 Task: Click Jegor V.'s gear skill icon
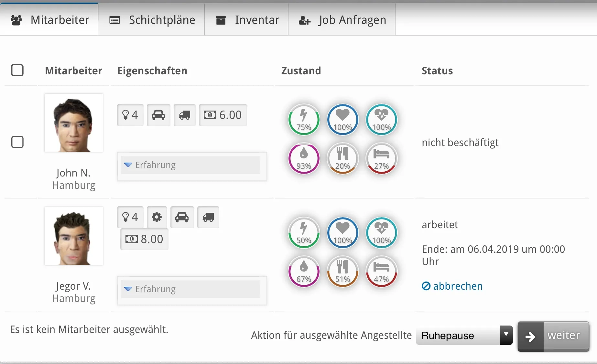pos(157,217)
